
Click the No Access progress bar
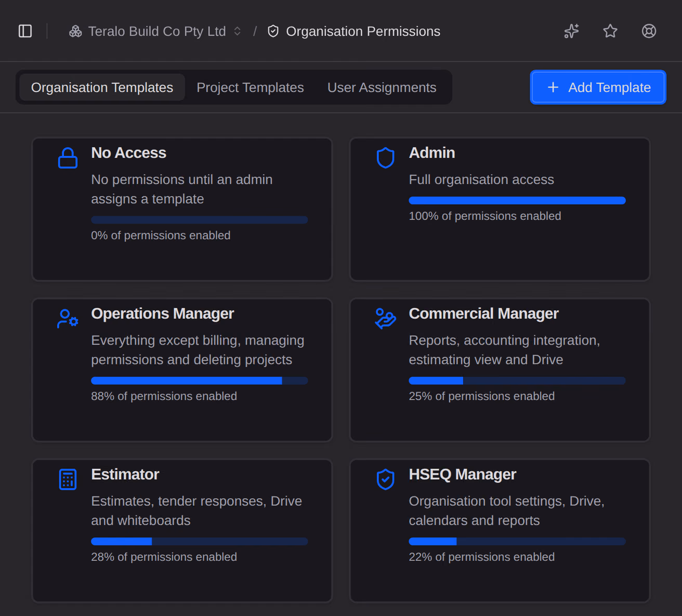199,220
